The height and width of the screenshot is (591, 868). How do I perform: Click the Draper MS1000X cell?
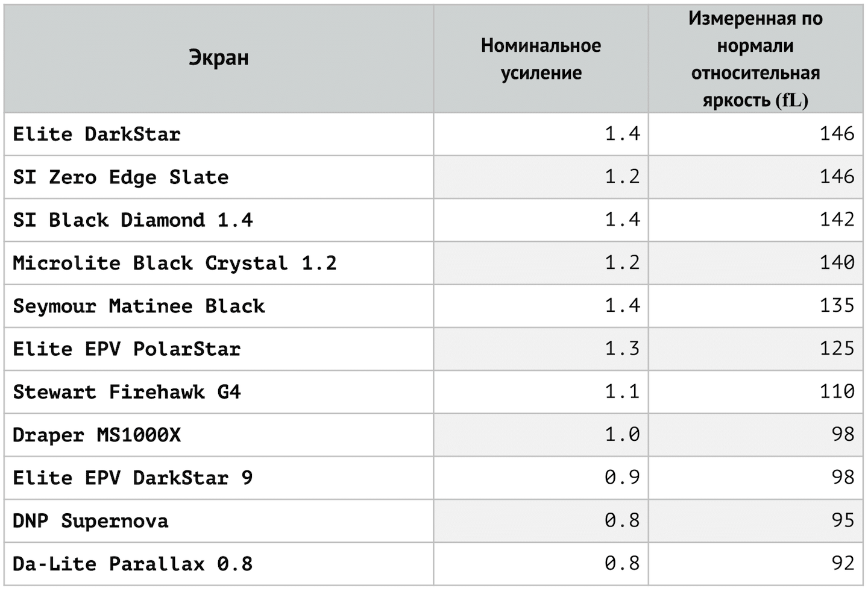click(x=96, y=435)
